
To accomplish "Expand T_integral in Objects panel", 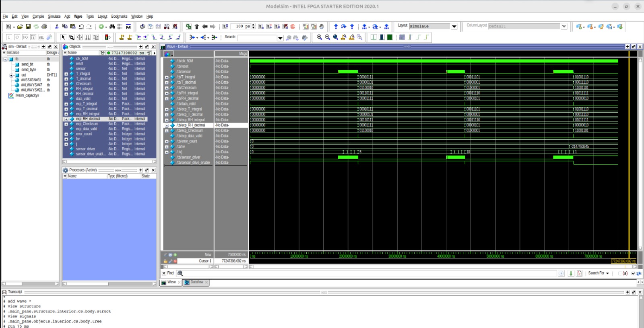I will point(66,74).
